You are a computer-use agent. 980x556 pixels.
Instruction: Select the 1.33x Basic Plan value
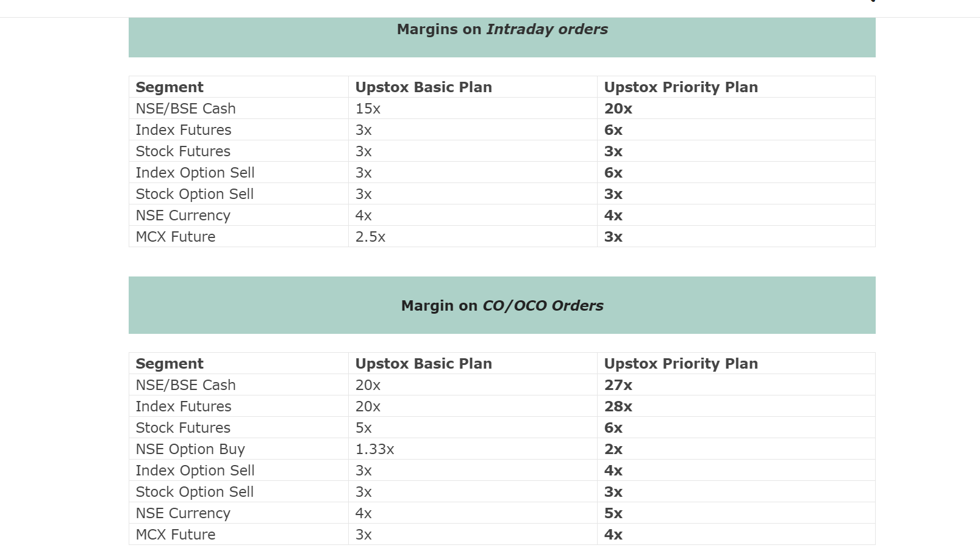(x=375, y=449)
